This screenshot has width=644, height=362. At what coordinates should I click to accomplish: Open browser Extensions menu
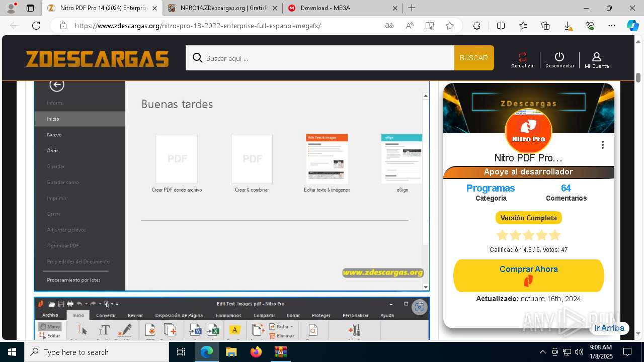click(476, 26)
